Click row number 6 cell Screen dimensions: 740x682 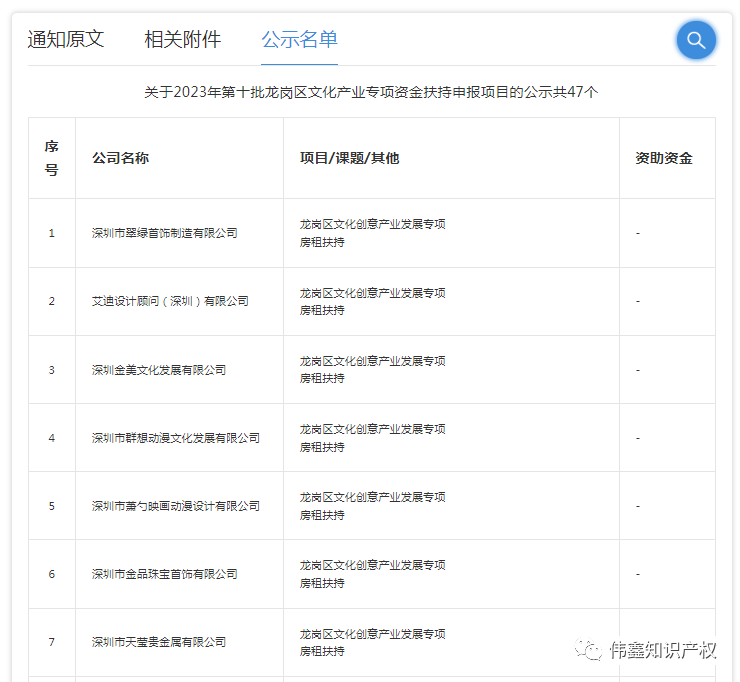(x=52, y=574)
